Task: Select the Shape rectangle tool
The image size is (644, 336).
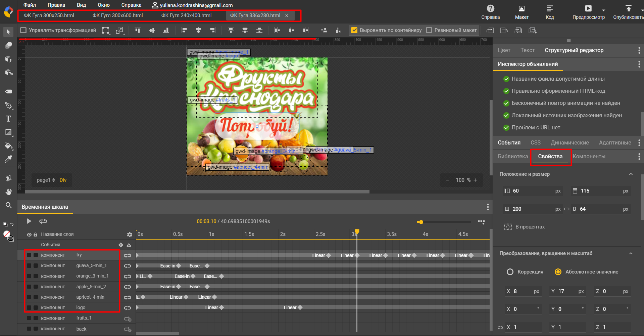Action: click(x=8, y=132)
